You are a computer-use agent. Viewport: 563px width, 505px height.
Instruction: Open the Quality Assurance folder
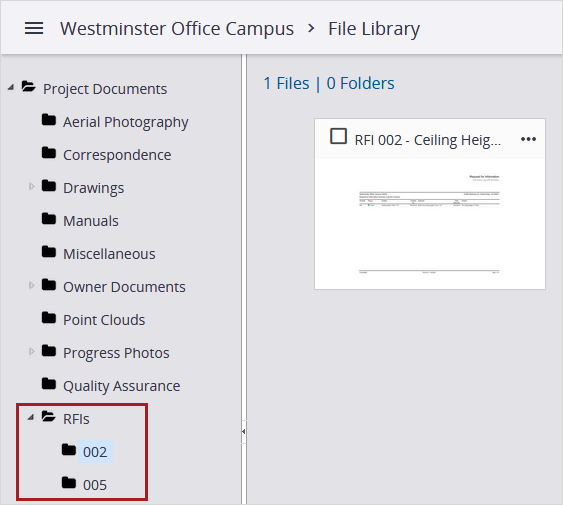(121, 386)
